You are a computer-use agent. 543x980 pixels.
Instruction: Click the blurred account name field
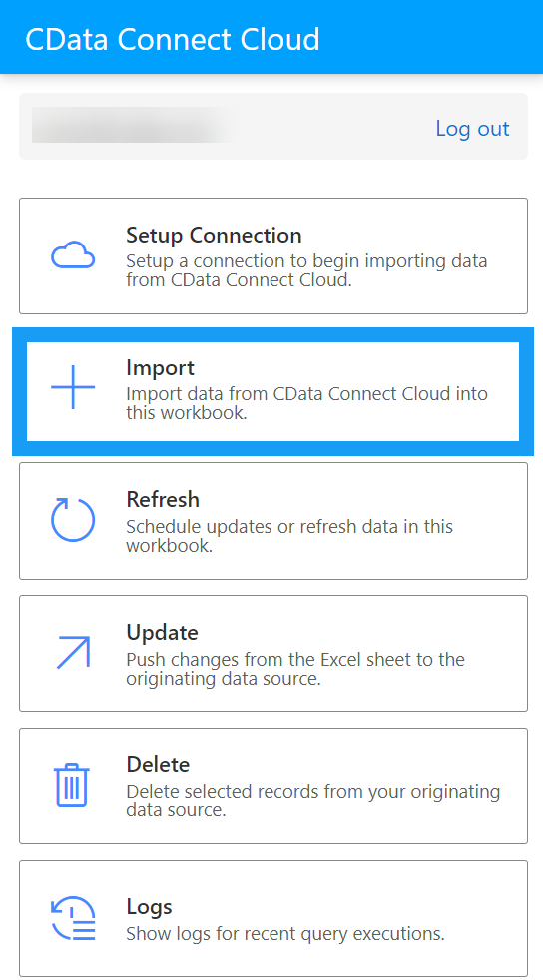(135, 125)
